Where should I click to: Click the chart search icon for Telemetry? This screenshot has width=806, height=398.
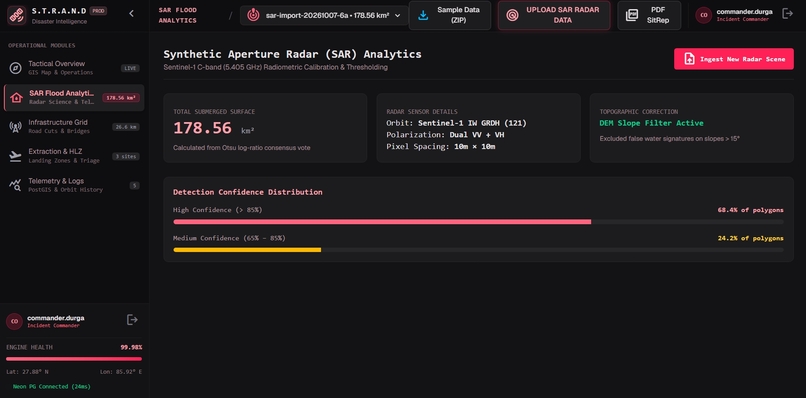click(x=15, y=186)
